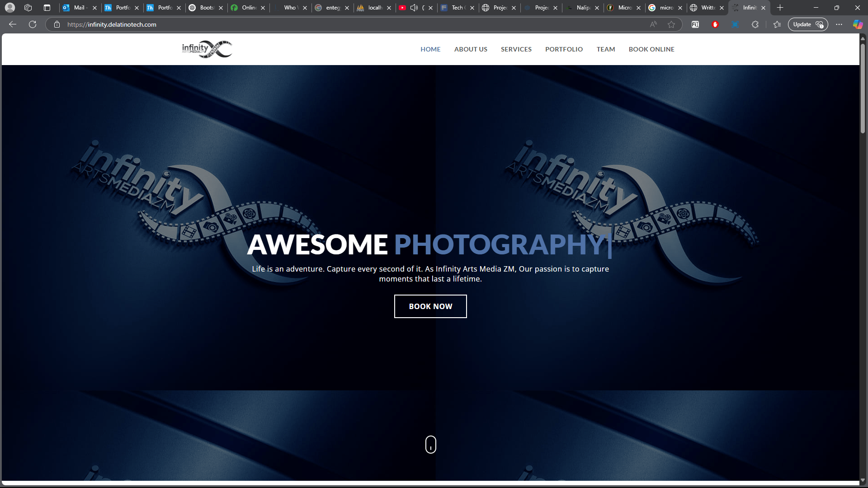The image size is (868, 488).
Task: Open the browser profile avatar menu
Action: tap(10, 8)
